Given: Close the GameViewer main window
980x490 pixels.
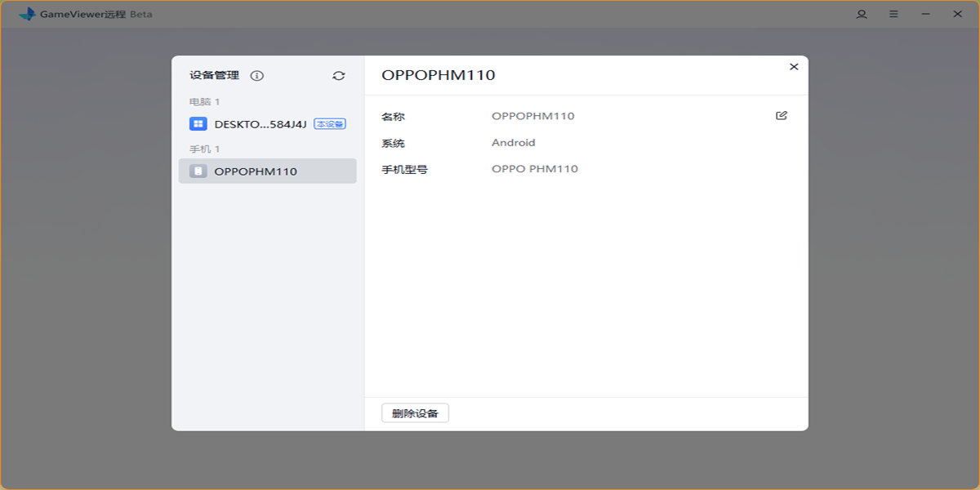Looking at the screenshot, I should [958, 14].
